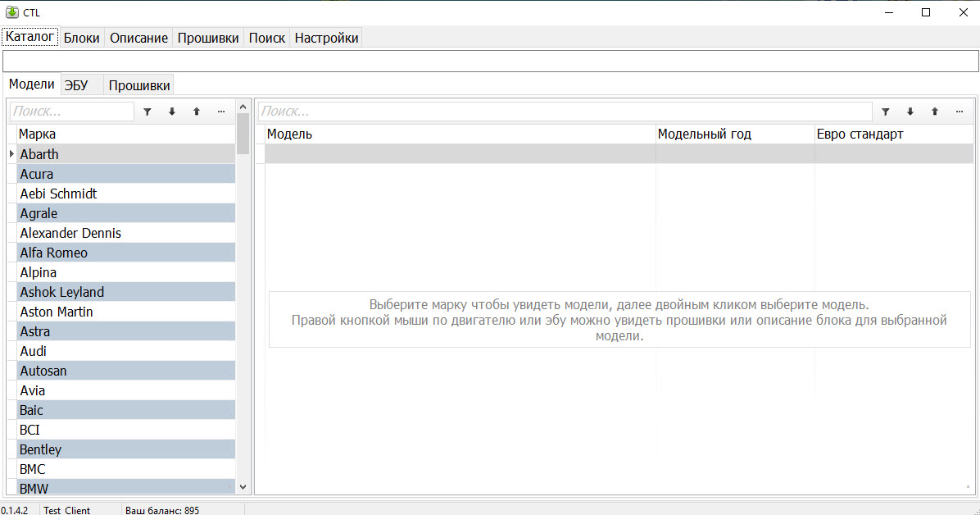Viewport: 980px width, 515px height.
Task: Choose Bentley from the brand list
Action: pyautogui.click(x=41, y=449)
